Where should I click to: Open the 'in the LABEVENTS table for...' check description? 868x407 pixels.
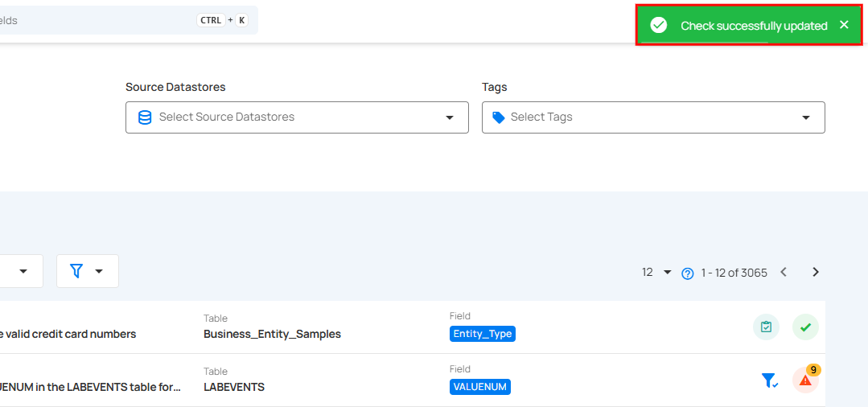91,387
